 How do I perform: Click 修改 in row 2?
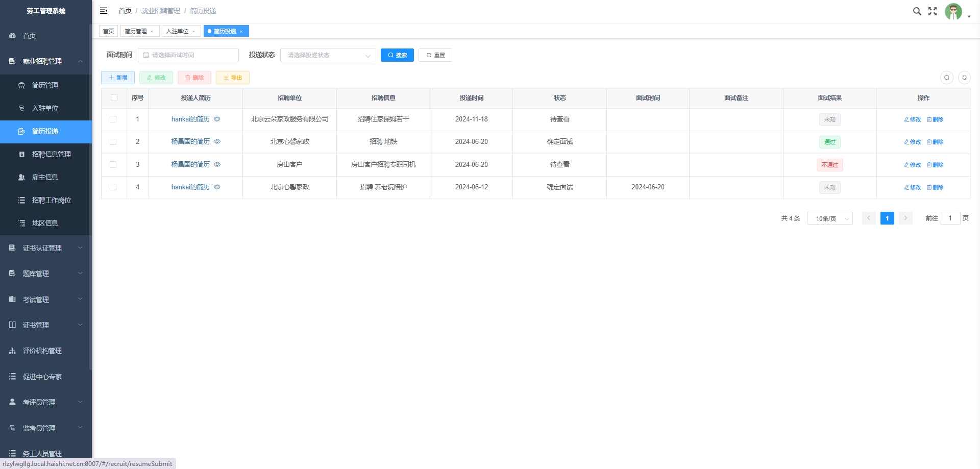(x=913, y=142)
